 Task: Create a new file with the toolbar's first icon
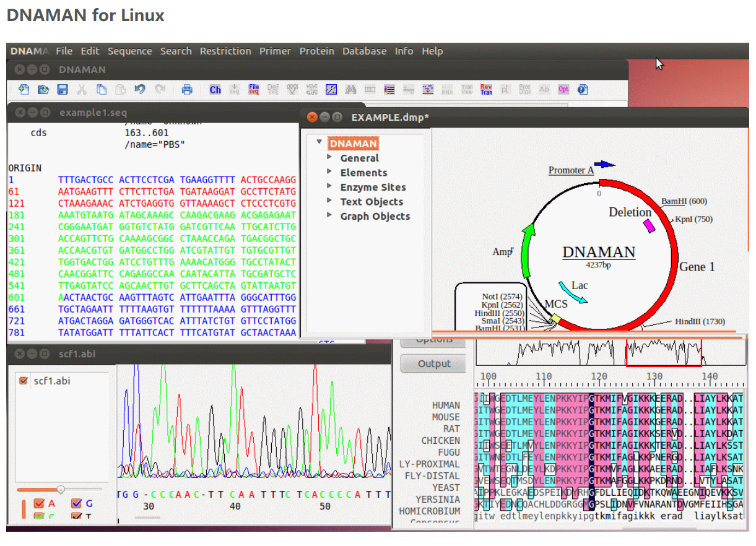(24, 90)
